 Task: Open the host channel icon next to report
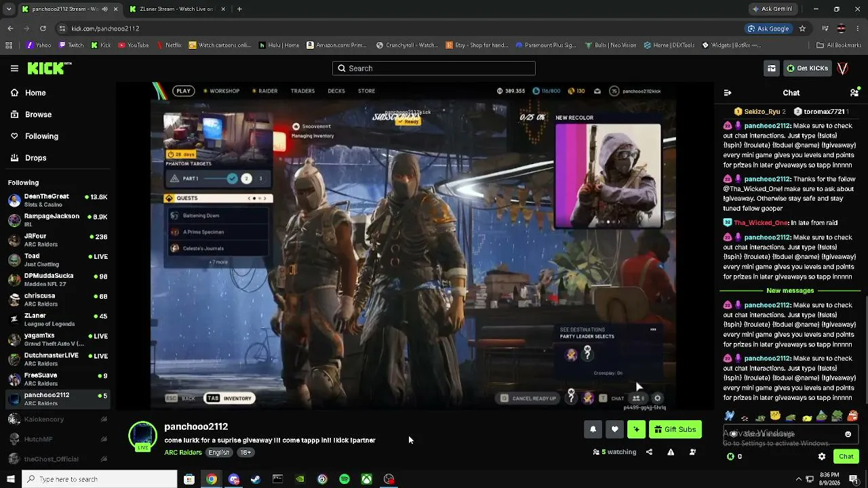(x=692, y=452)
